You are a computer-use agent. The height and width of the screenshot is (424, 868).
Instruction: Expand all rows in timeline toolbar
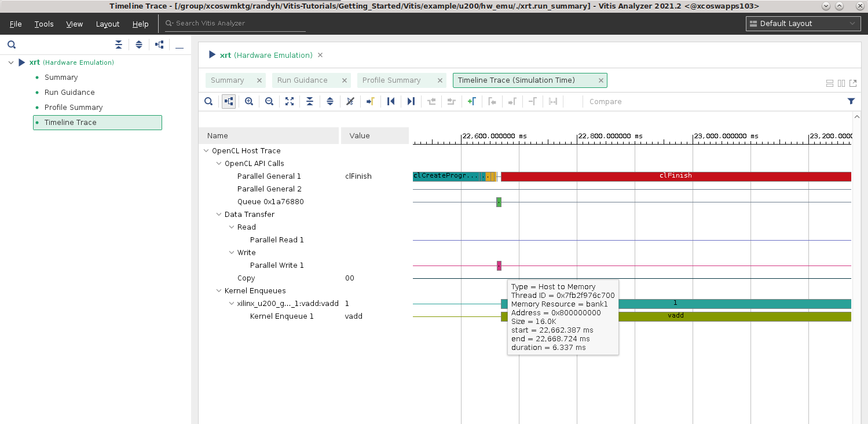pyautogui.click(x=330, y=101)
